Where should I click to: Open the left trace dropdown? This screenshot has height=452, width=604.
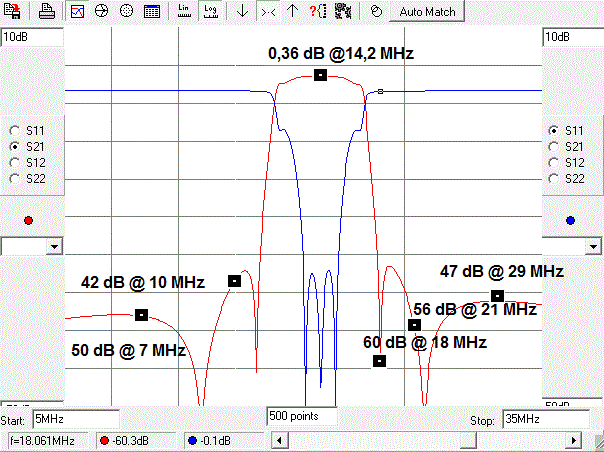(x=54, y=246)
